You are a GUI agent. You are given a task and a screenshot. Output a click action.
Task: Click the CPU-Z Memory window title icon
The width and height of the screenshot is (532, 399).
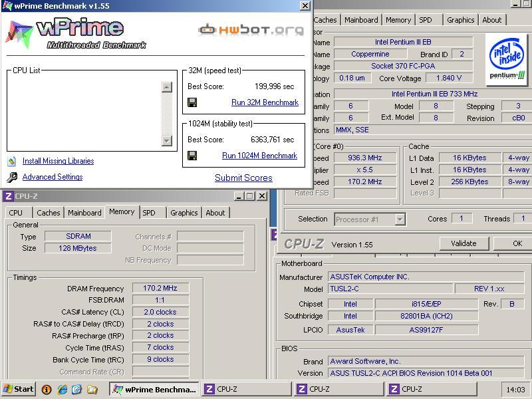(x=9, y=196)
